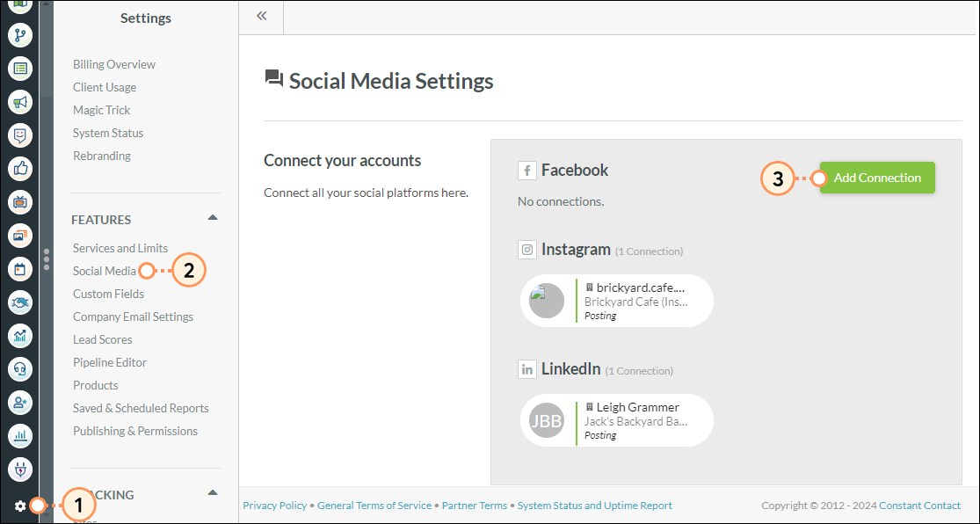Open the headset support icon

20,369
